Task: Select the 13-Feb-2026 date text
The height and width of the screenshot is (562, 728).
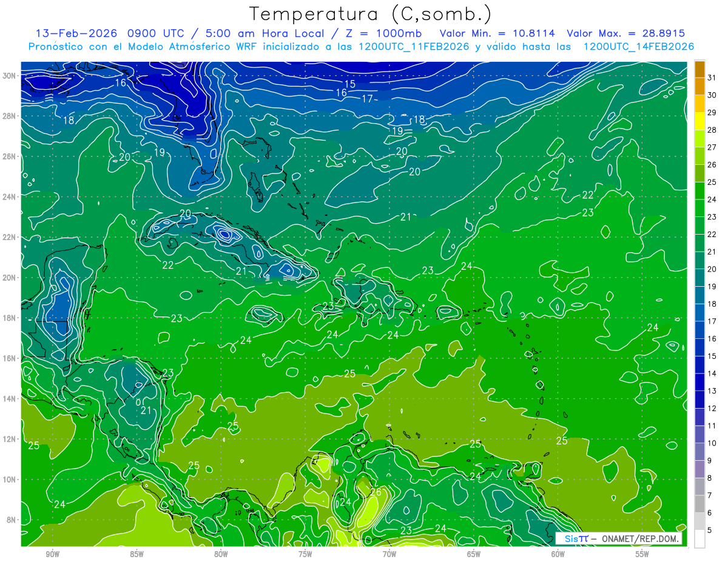Action: 76,33
